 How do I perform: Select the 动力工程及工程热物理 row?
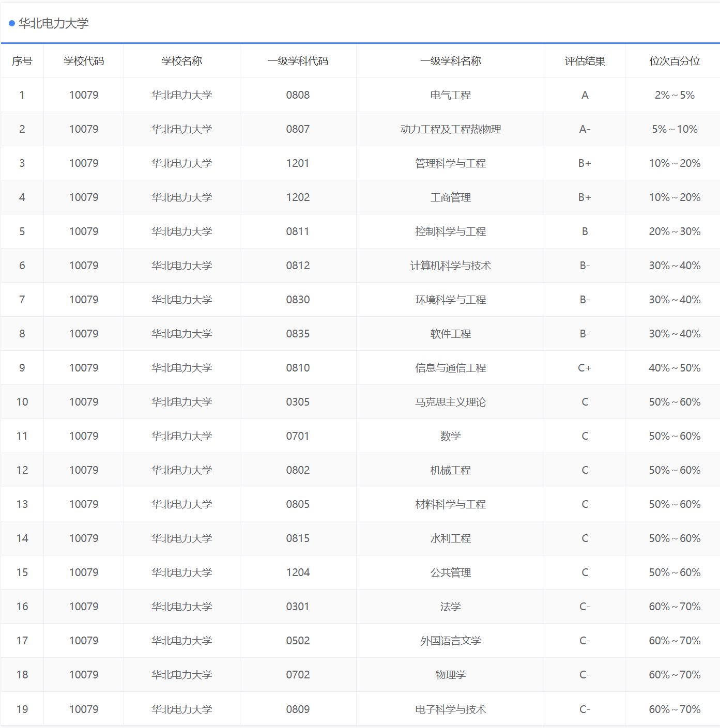pos(450,129)
